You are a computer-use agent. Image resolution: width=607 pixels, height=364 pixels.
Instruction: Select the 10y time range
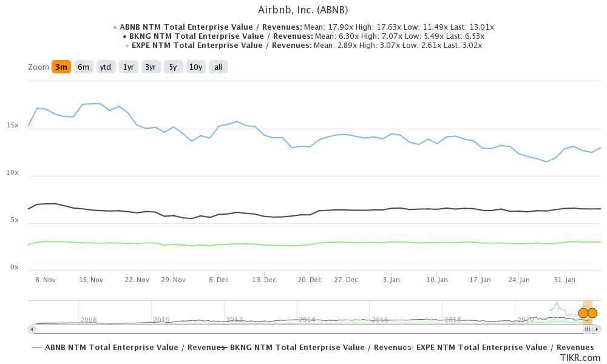pyautogui.click(x=195, y=67)
